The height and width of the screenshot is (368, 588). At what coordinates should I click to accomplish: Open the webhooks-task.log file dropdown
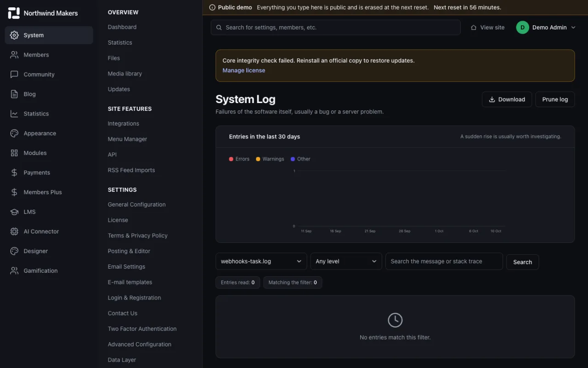click(261, 261)
